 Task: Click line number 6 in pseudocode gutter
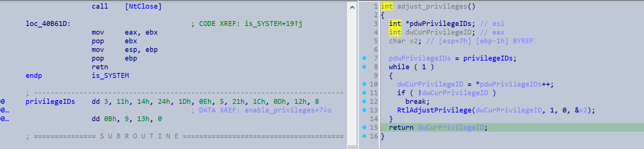pyautogui.click(x=376, y=50)
